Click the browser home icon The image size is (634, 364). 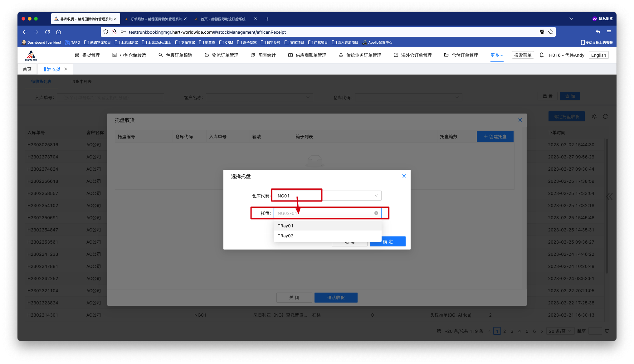58,32
